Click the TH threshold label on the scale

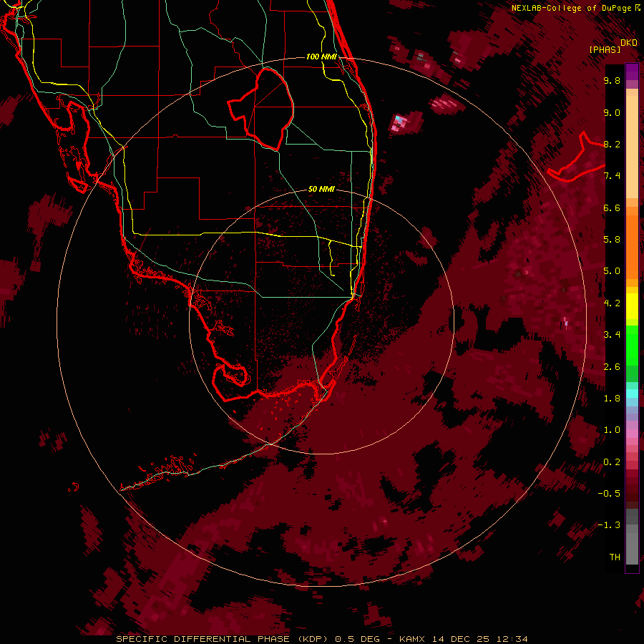pos(615,557)
